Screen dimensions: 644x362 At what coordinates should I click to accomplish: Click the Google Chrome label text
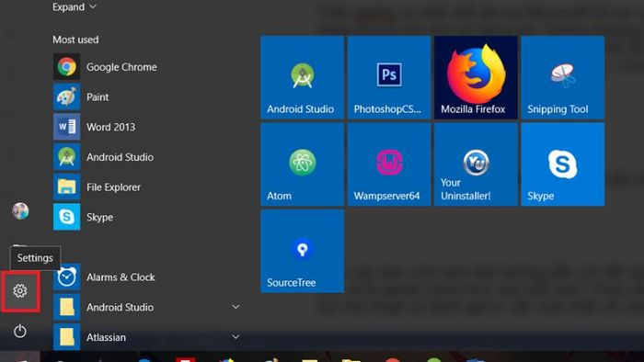click(121, 67)
